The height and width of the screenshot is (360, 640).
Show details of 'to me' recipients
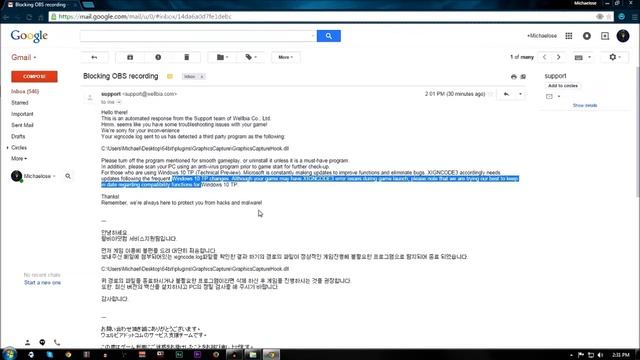(119, 102)
